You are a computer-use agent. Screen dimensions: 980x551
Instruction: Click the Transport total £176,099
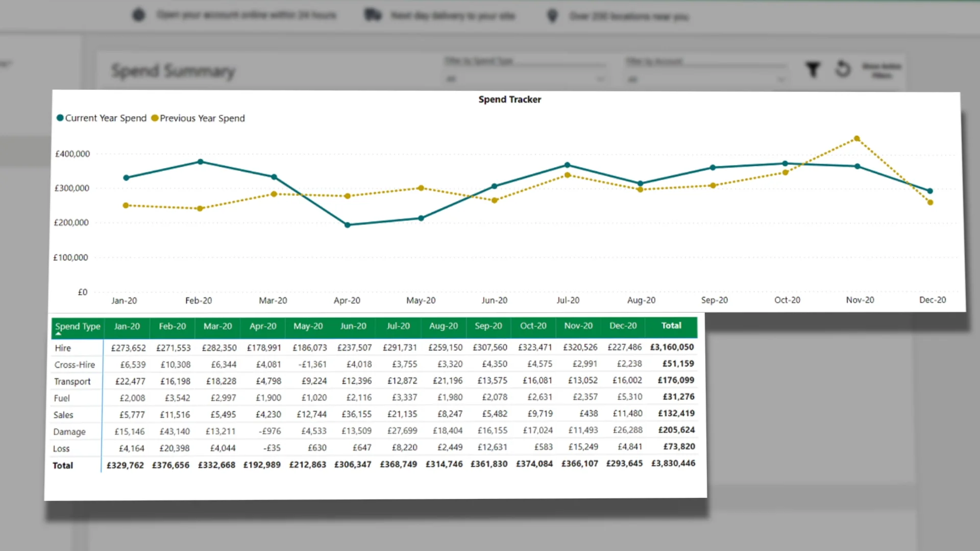coord(676,380)
